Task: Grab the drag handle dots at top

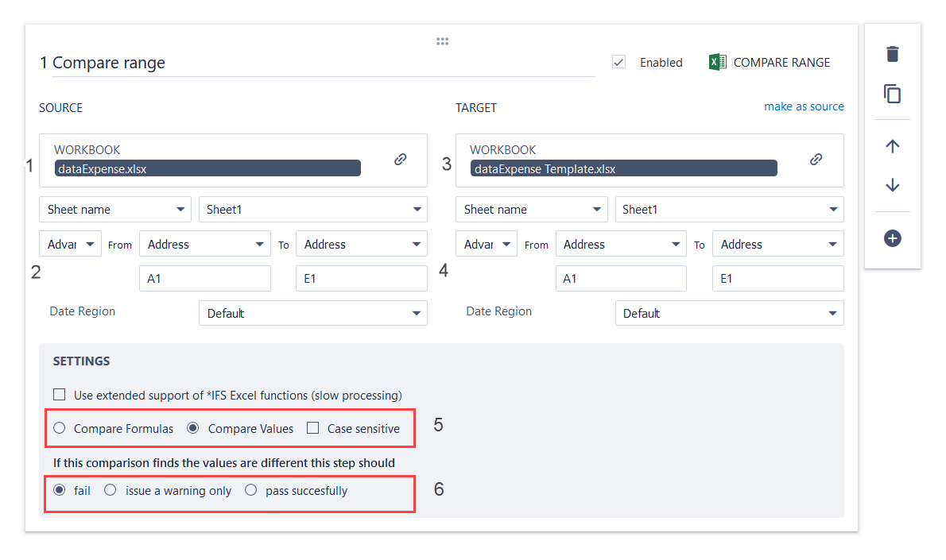Action: click(x=443, y=41)
